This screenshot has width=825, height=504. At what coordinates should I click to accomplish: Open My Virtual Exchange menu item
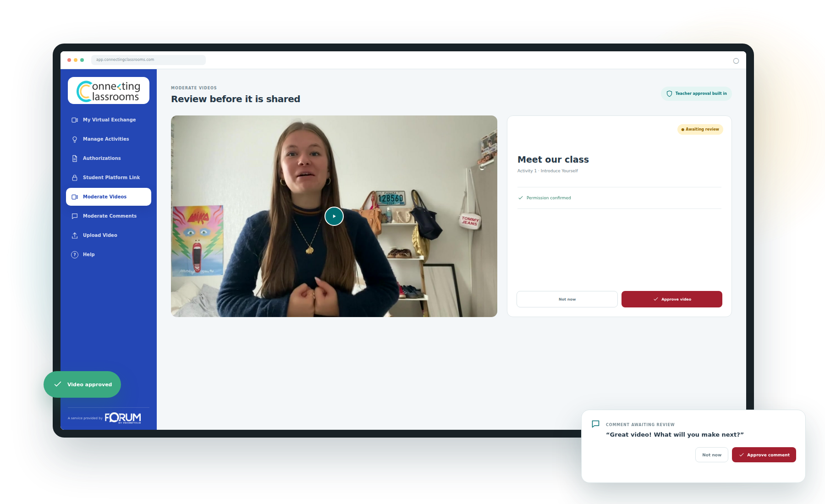tap(109, 120)
